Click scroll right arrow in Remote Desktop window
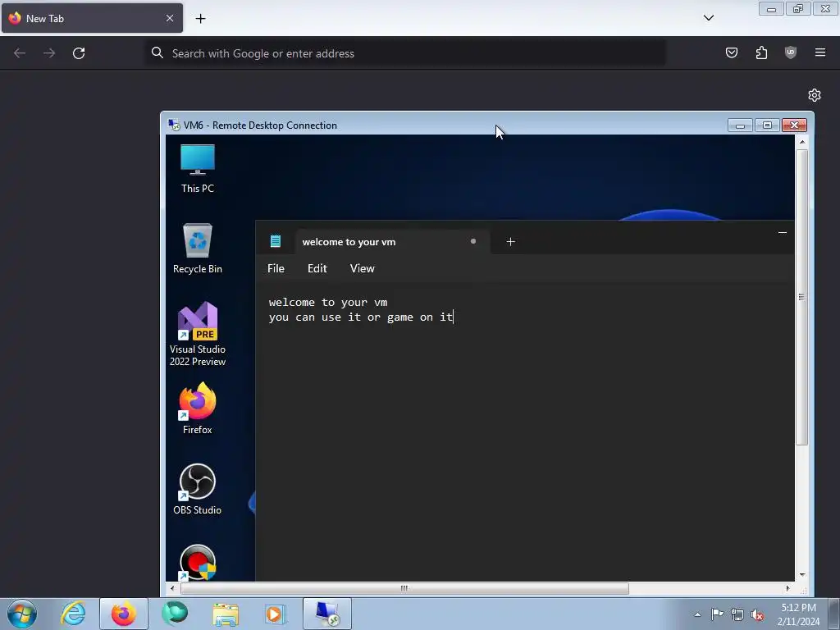840x630 pixels. (x=787, y=588)
